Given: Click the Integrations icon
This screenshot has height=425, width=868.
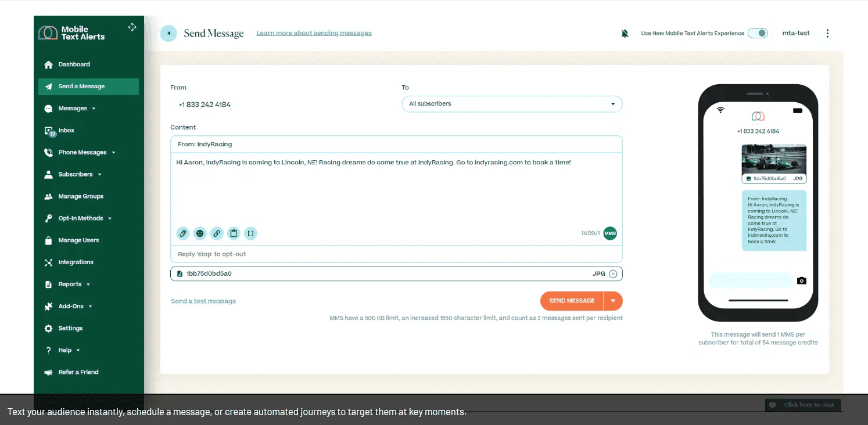Looking at the screenshot, I should click(49, 262).
